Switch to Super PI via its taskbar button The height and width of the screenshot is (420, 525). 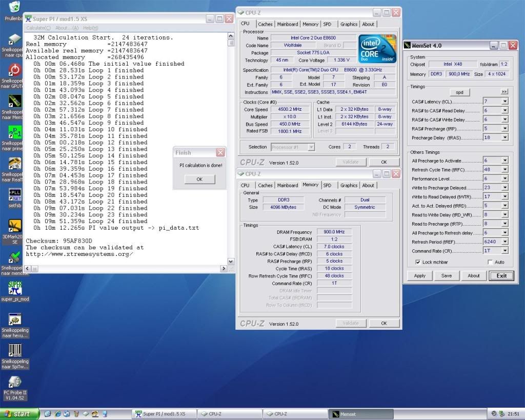[164, 414]
